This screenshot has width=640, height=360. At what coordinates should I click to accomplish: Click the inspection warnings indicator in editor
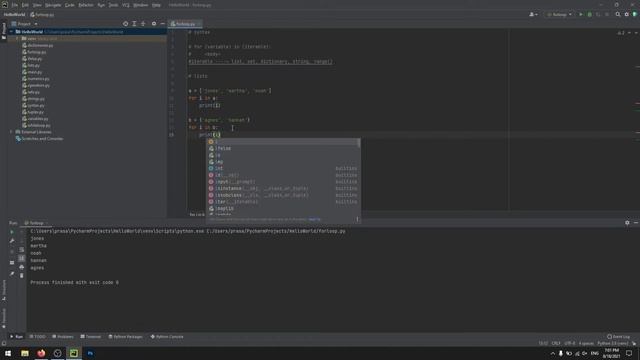(x=621, y=33)
